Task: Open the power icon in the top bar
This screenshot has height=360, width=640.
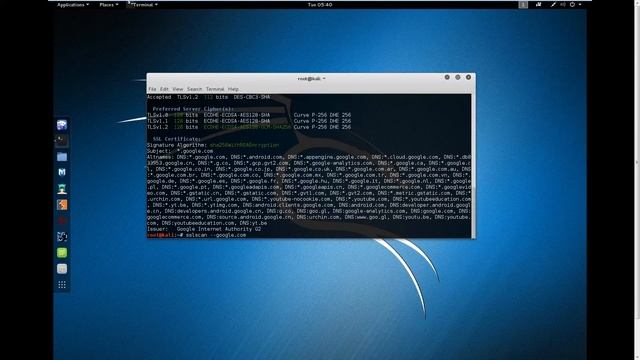Action: 572,5
